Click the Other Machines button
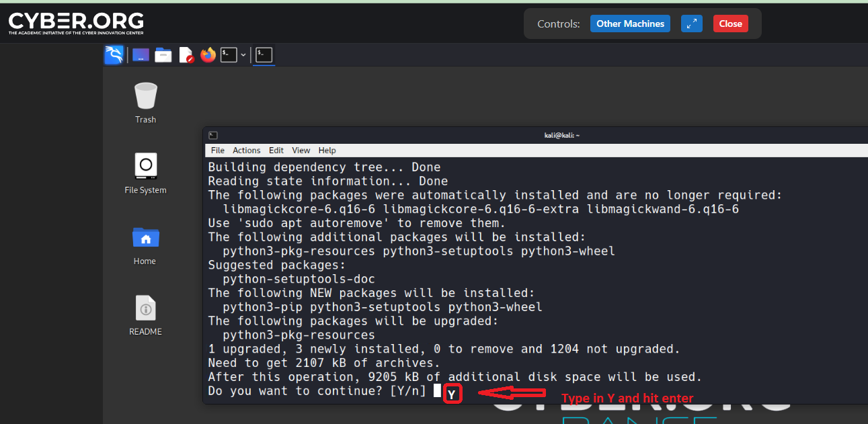The image size is (868, 424). click(630, 24)
